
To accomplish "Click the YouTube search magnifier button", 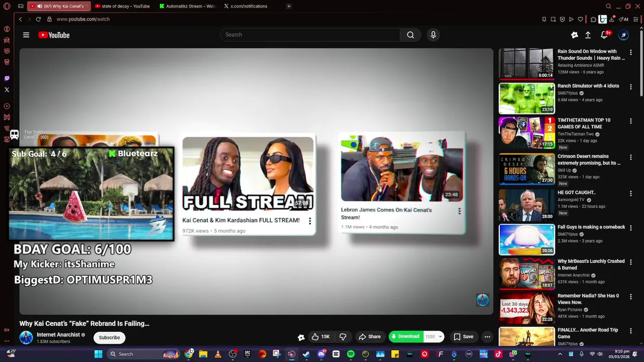I will [411, 35].
